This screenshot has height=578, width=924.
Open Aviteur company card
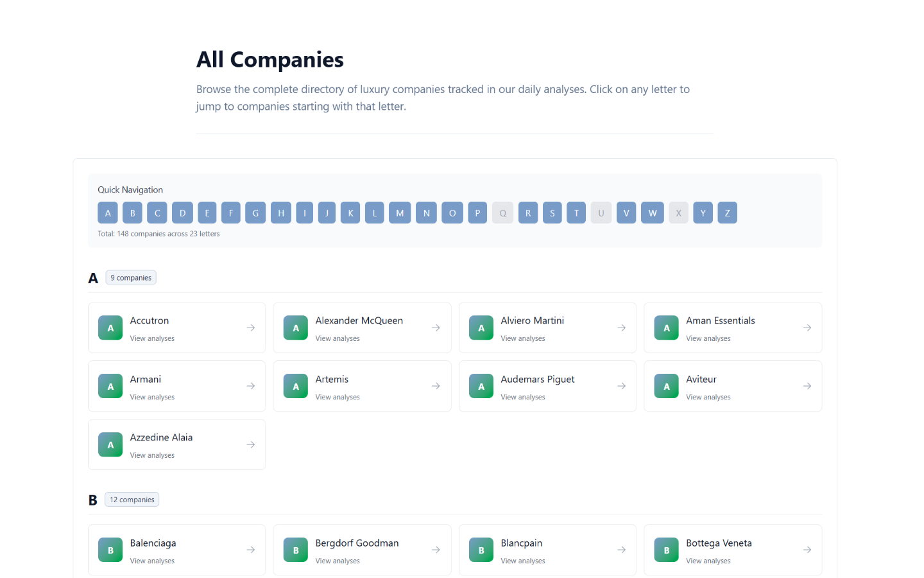click(x=733, y=386)
